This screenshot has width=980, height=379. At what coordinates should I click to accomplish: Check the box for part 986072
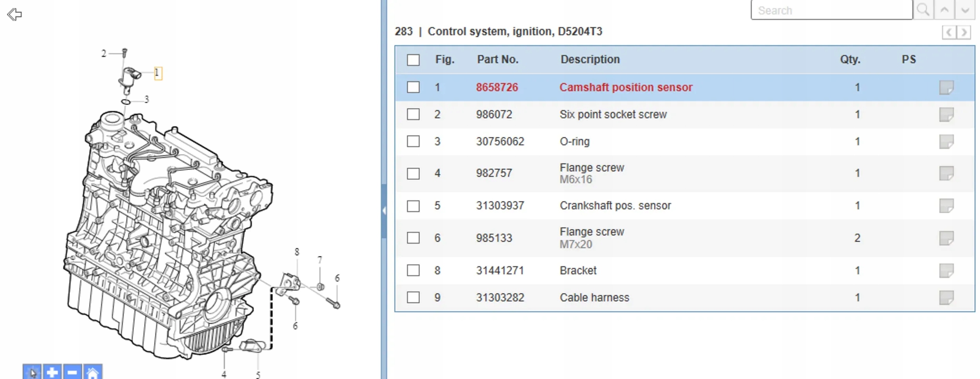click(413, 114)
